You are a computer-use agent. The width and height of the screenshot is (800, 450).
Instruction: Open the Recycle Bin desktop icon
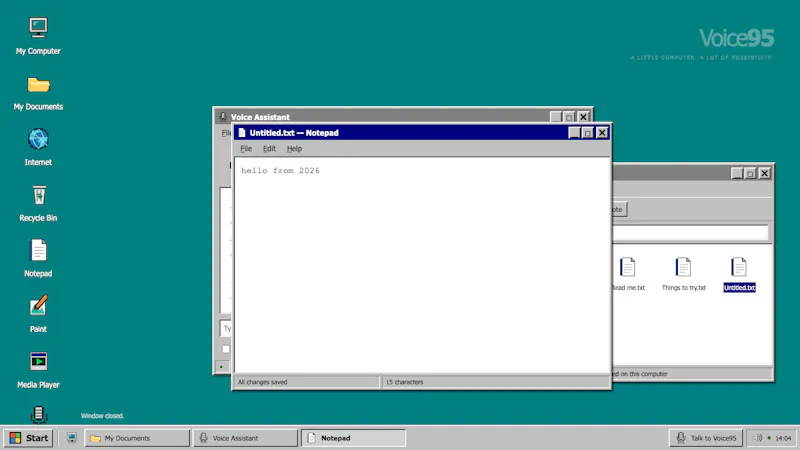point(38,195)
